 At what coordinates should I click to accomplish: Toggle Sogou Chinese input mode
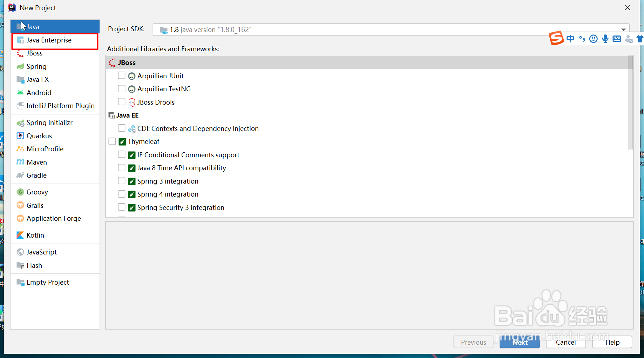coord(570,39)
